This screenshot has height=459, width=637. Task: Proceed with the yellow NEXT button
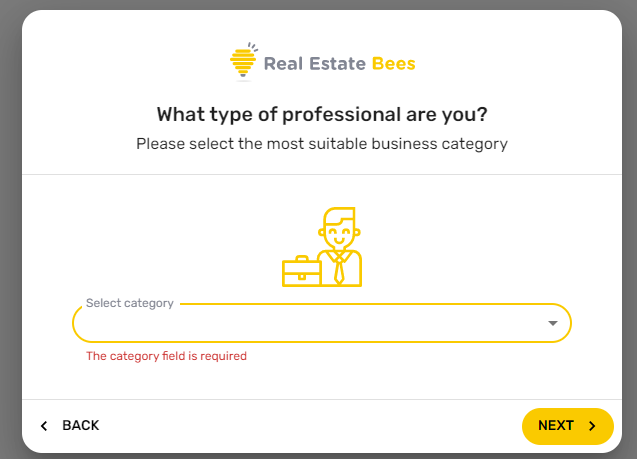tap(568, 426)
